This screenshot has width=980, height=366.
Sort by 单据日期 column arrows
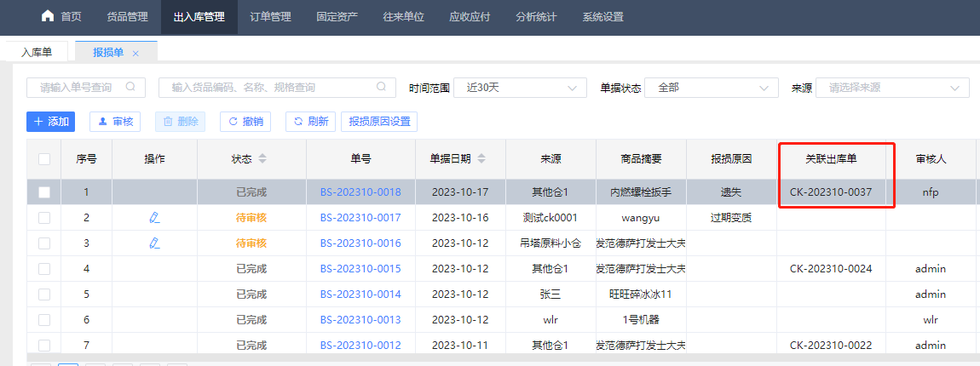[481, 159]
